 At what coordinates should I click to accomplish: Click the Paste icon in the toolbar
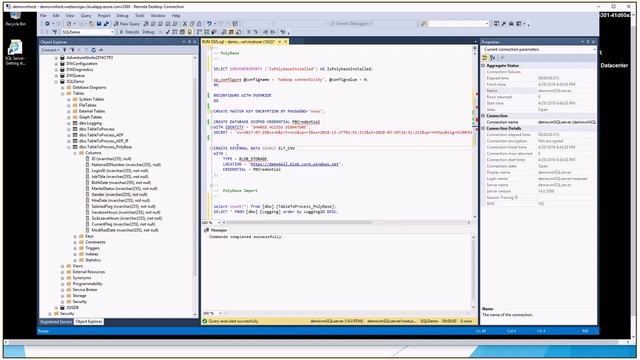point(199,24)
